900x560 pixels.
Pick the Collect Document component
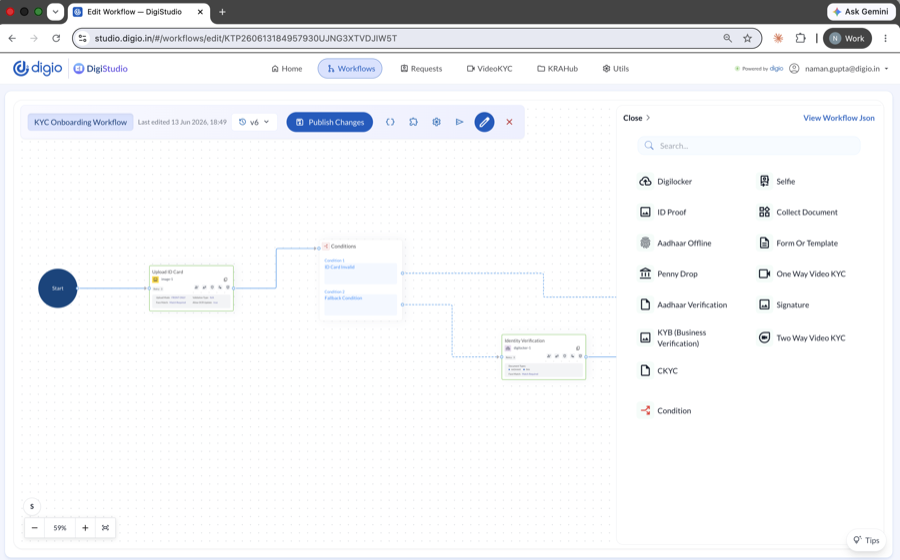pos(798,212)
